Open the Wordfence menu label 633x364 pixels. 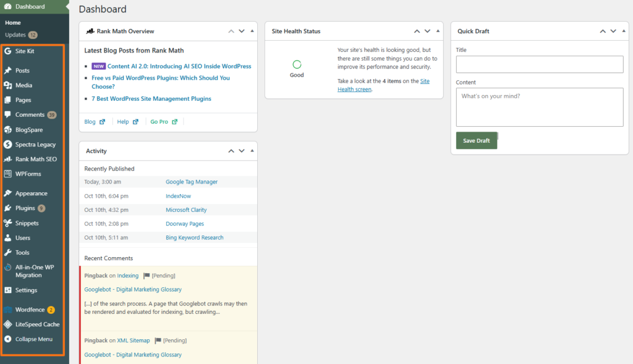coord(30,310)
